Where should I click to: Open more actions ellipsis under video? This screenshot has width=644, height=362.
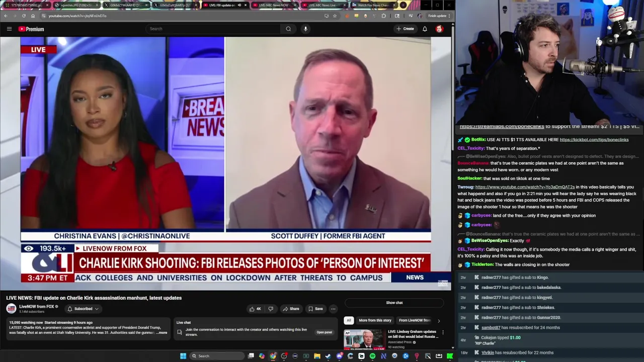pyautogui.click(x=333, y=309)
